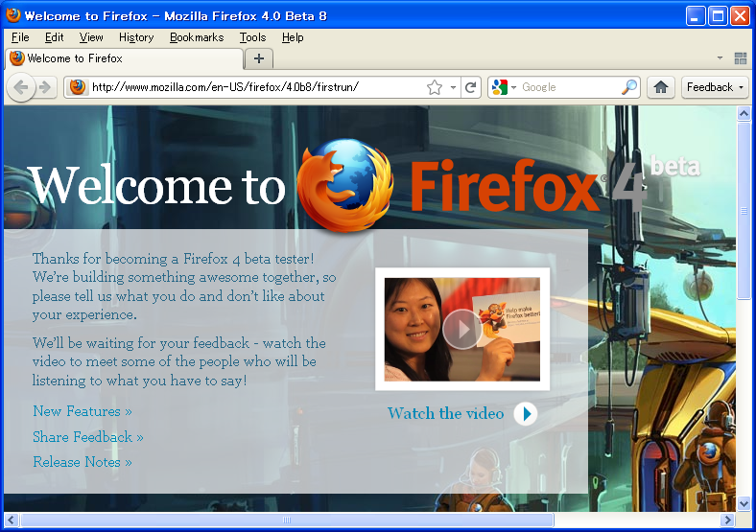Go to the home page via house icon
Viewport: 756px width, 532px height.
pos(660,87)
